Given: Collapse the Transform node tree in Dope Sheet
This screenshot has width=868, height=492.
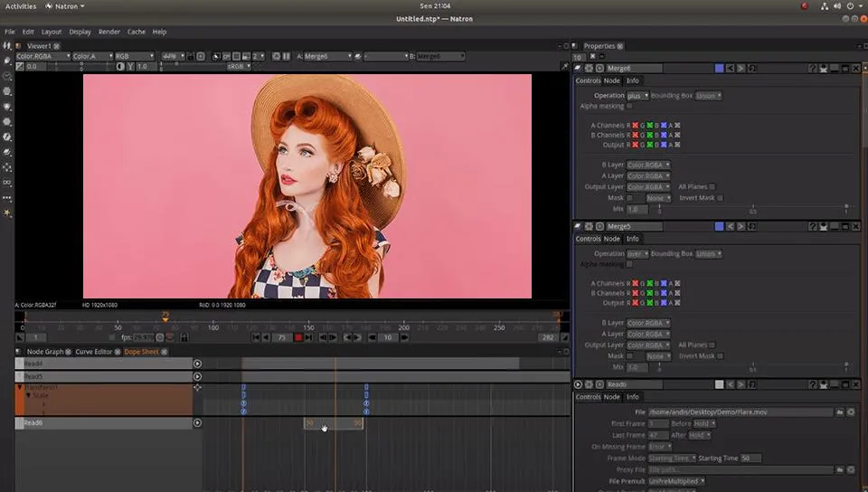Looking at the screenshot, I should [x=20, y=387].
